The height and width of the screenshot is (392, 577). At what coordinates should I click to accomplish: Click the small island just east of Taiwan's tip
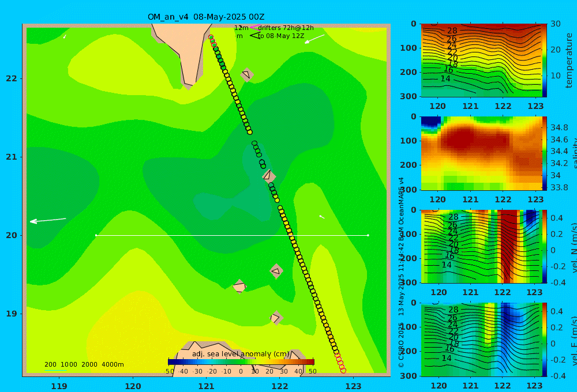tap(247, 75)
